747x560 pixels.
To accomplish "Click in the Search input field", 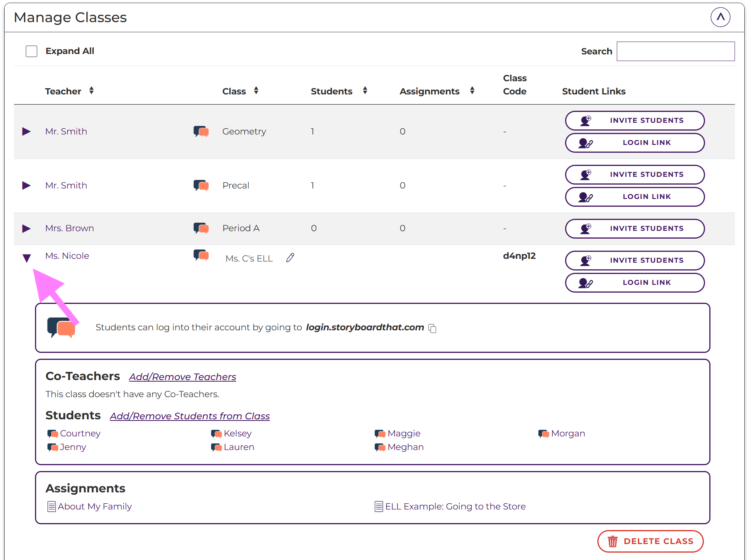I will (675, 51).
